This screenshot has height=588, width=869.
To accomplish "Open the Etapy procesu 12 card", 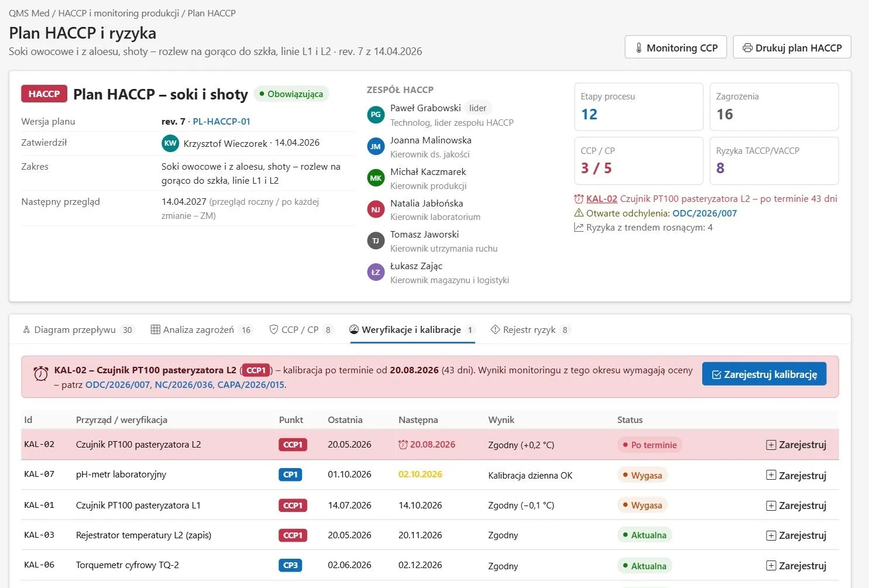I will [638, 106].
